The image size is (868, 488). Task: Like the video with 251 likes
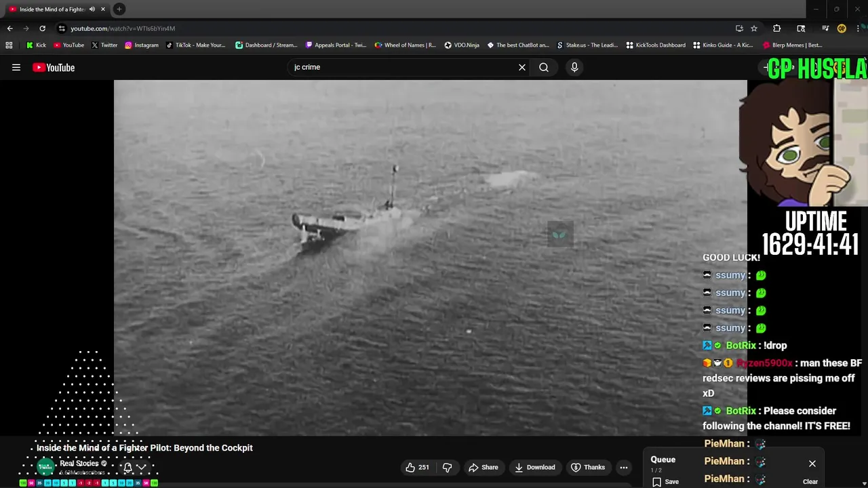[x=417, y=467]
